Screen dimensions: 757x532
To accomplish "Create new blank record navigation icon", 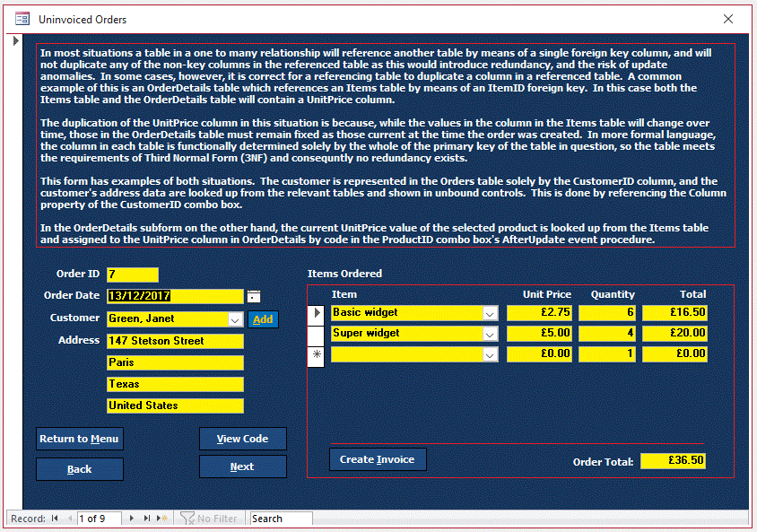I will [162, 518].
